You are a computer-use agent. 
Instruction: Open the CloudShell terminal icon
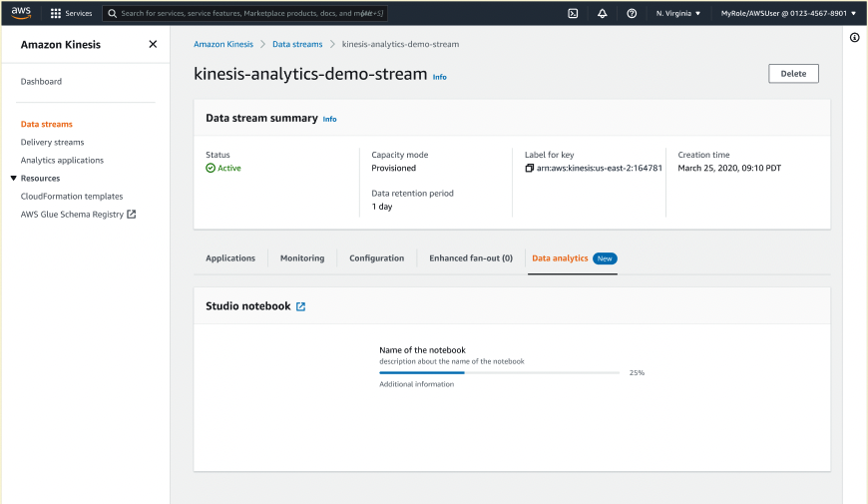pyautogui.click(x=573, y=13)
